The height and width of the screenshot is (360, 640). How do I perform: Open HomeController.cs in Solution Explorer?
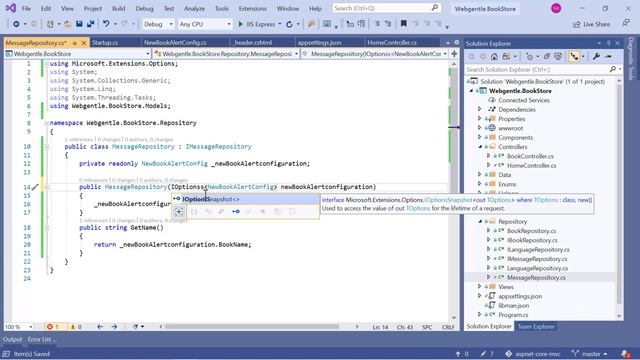531,165
